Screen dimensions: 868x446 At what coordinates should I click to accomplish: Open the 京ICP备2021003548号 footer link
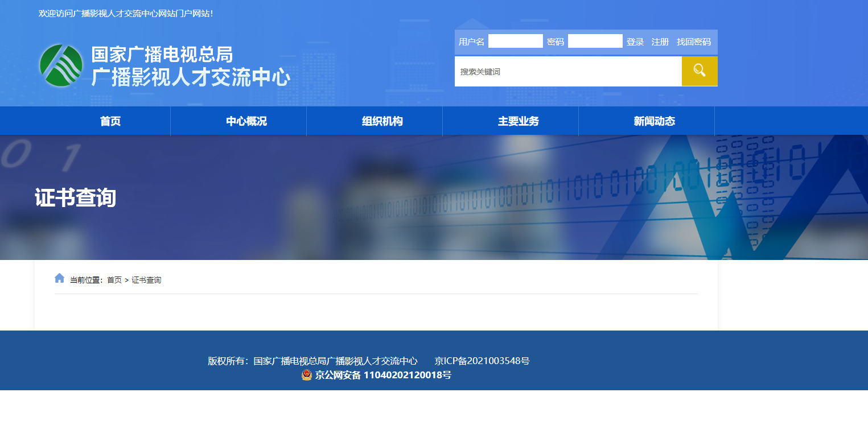coord(482,361)
